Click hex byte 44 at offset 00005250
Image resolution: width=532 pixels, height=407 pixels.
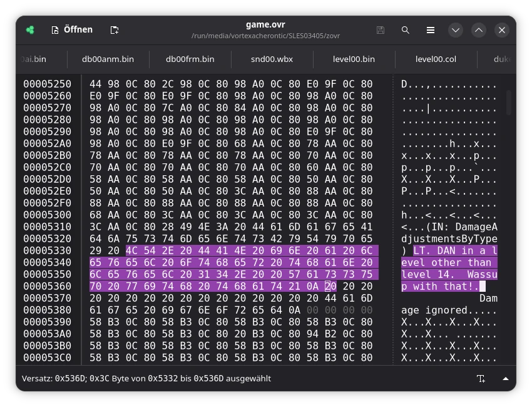coord(95,84)
